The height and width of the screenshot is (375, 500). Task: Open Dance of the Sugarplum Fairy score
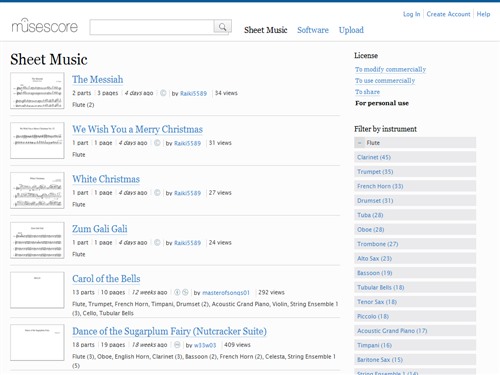point(169,331)
